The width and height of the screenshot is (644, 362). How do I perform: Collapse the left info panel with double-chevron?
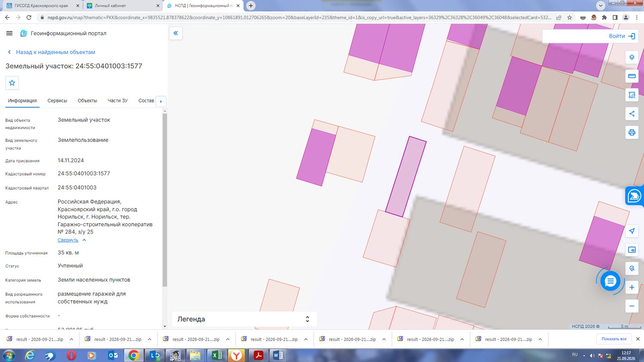click(176, 33)
